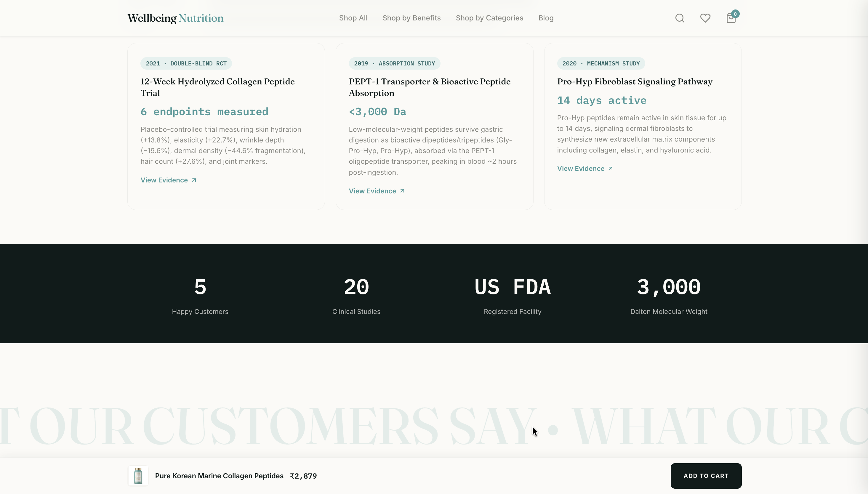Click the PEPT-1 Transporter & Bioactive Peptide Absorption heading

click(x=430, y=87)
